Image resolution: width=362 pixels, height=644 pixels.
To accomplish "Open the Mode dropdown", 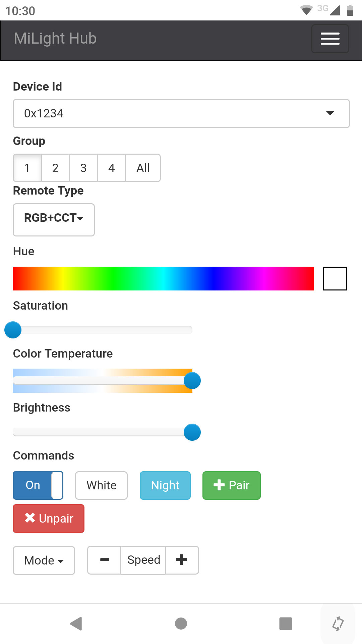I will tap(44, 560).
